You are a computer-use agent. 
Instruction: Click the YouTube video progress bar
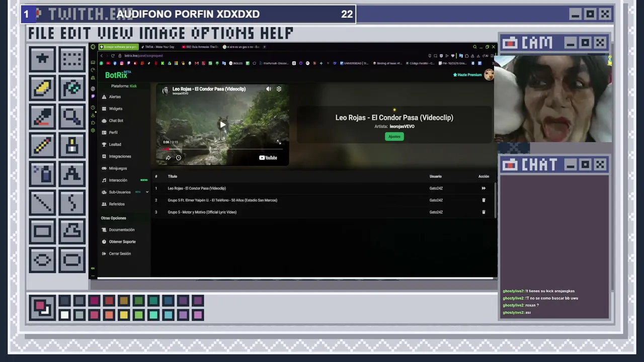222,149
